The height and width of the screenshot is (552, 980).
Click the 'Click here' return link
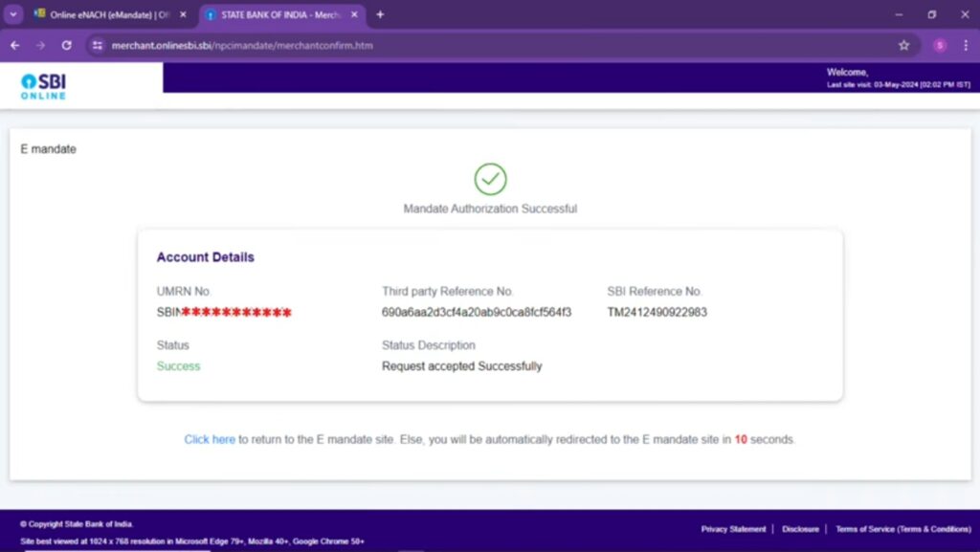[210, 440]
